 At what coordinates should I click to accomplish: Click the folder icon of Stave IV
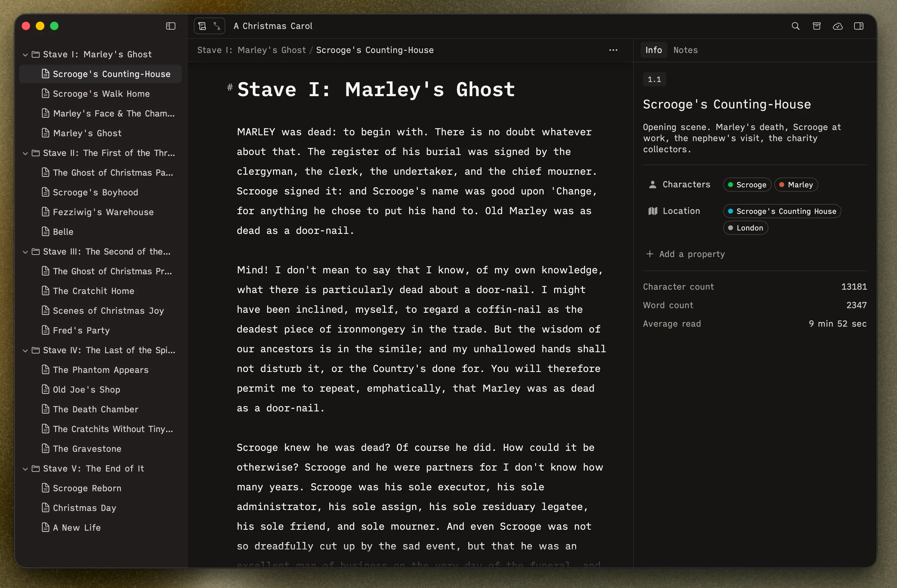point(36,350)
